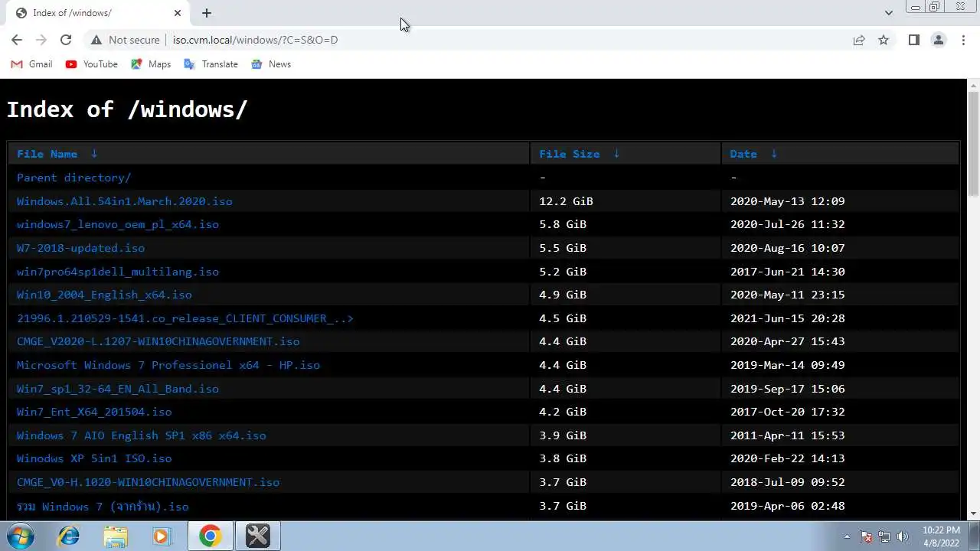Image resolution: width=980 pixels, height=551 pixels.
Task: Click Win10_2004_English_x64.iso link
Action: 104,295
